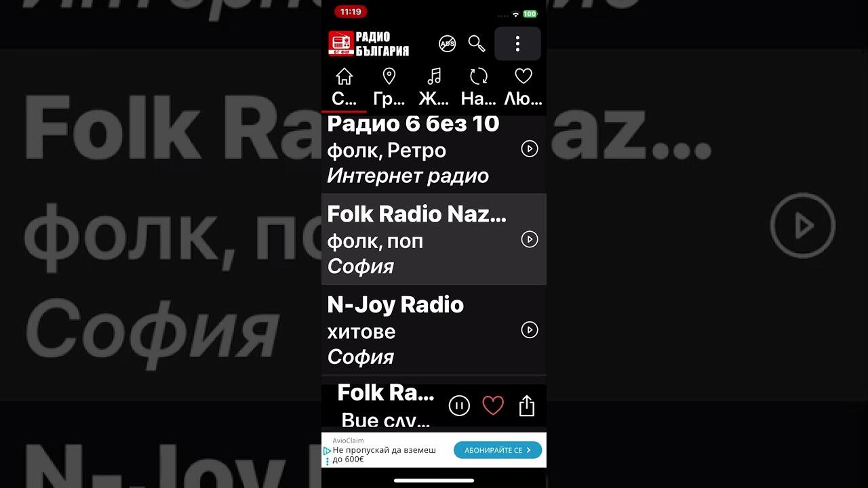Play Folk Radio Naz station

(530, 239)
